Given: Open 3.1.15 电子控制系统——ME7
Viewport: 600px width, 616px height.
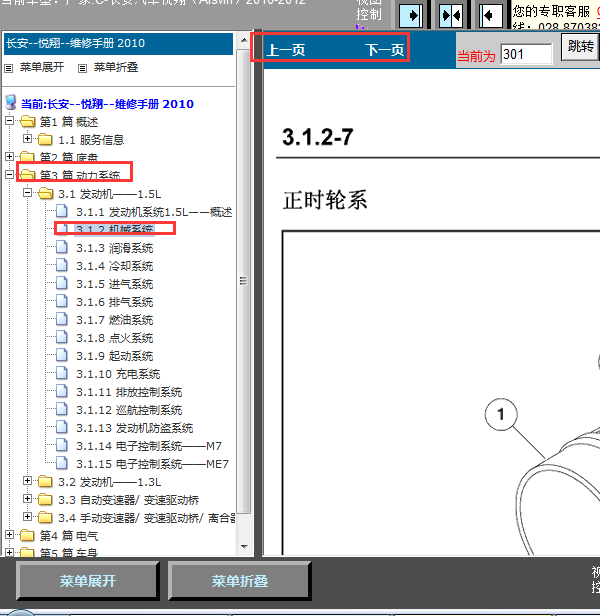Looking at the screenshot, I should point(152,464).
